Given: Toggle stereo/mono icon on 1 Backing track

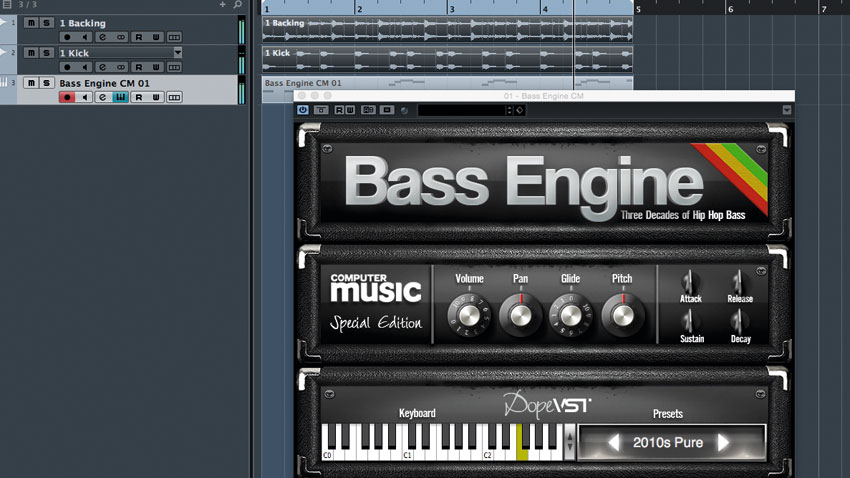Looking at the screenshot, I should coord(120,37).
